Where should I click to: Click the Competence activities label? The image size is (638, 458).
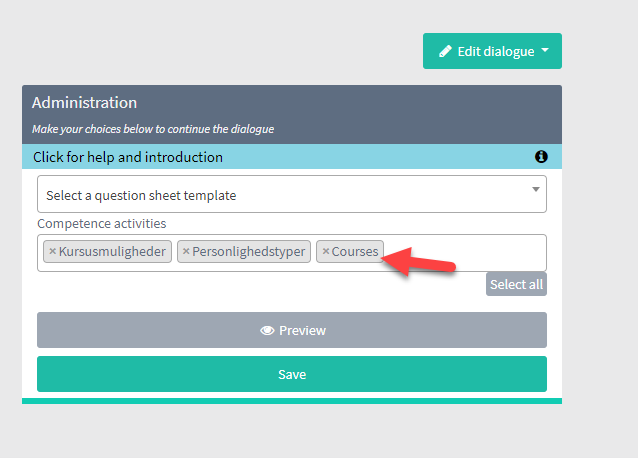[102, 223]
